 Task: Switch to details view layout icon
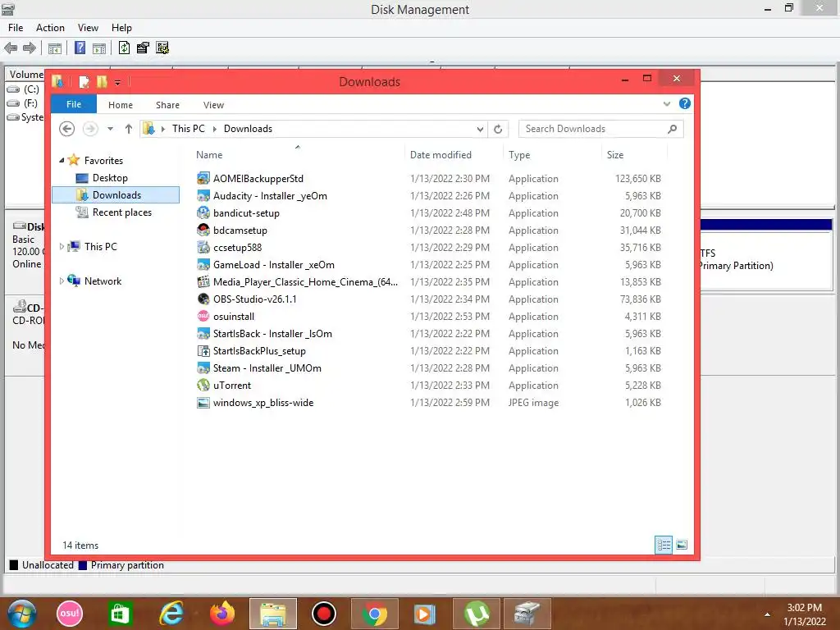click(663, 545)
